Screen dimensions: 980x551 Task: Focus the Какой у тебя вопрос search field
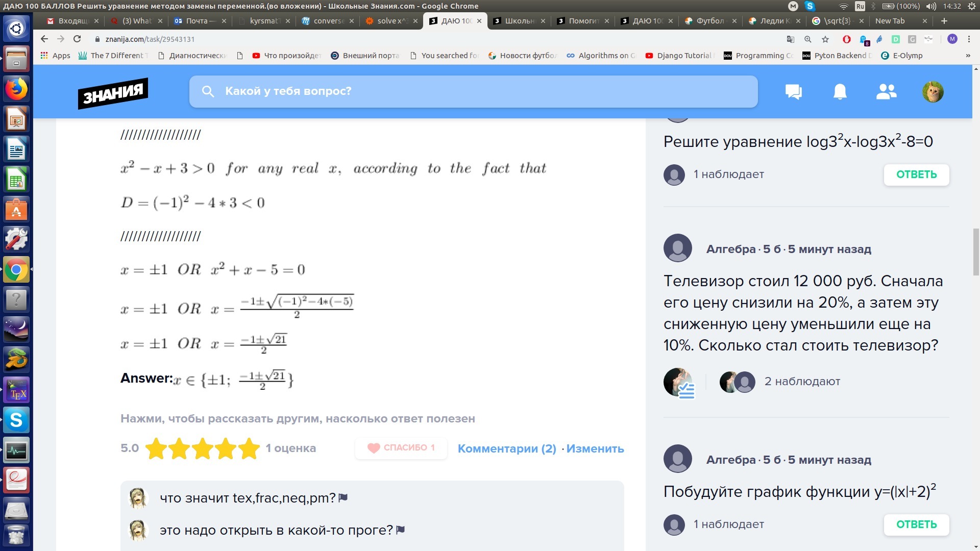[x=473, y=91]
